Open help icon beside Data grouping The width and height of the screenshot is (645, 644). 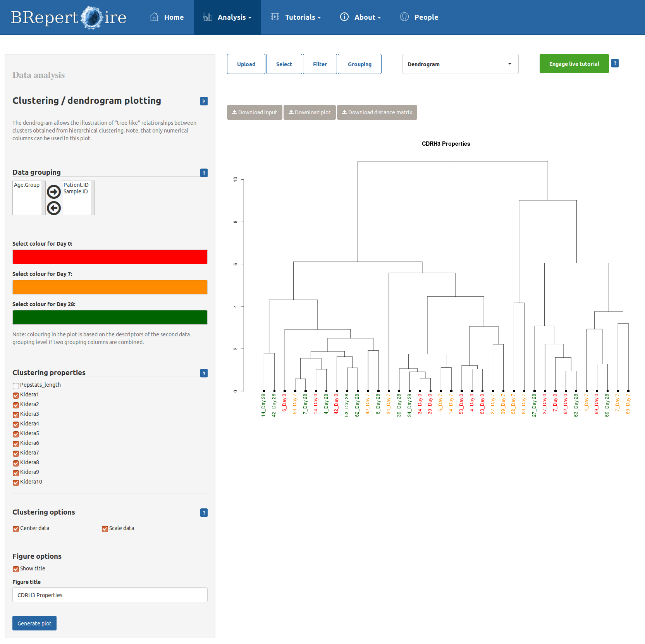tap(204, 173)
